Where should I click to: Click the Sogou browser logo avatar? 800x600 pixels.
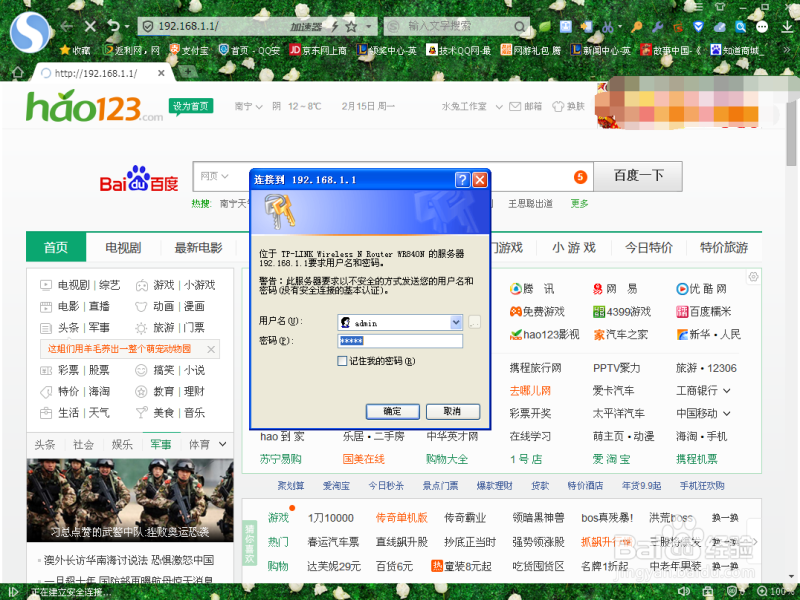point(30,32)
